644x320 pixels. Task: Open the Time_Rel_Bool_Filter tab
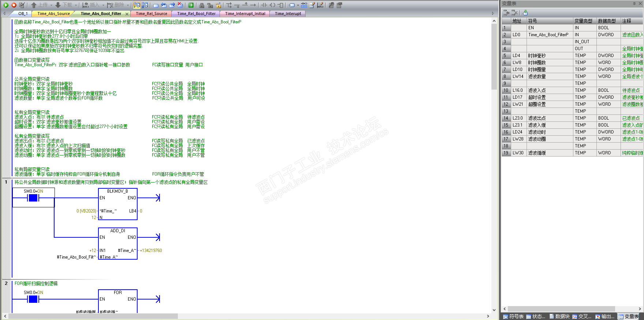tap(196, 14)
